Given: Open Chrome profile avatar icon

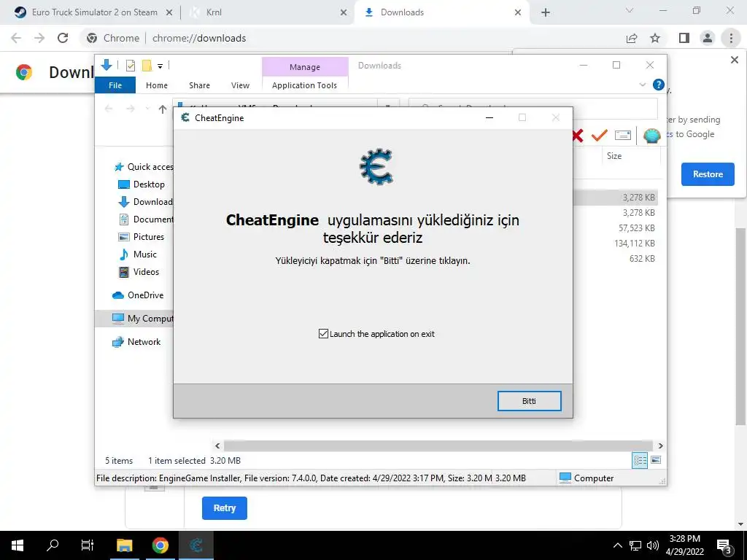Looking at the screenshot, I should click(x=708, y=38).
